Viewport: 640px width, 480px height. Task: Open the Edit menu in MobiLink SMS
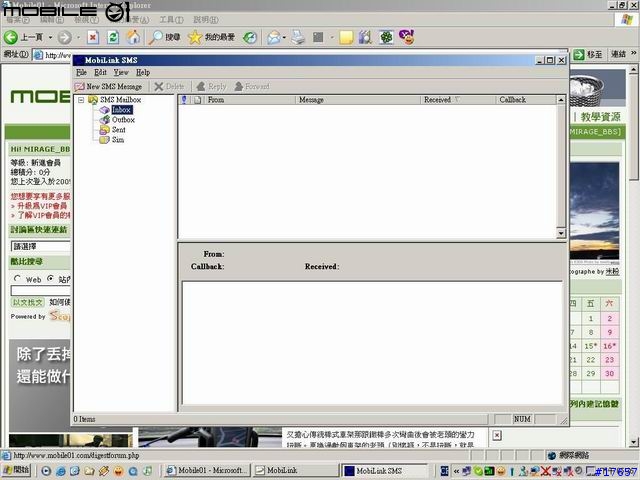pos(100,72)
